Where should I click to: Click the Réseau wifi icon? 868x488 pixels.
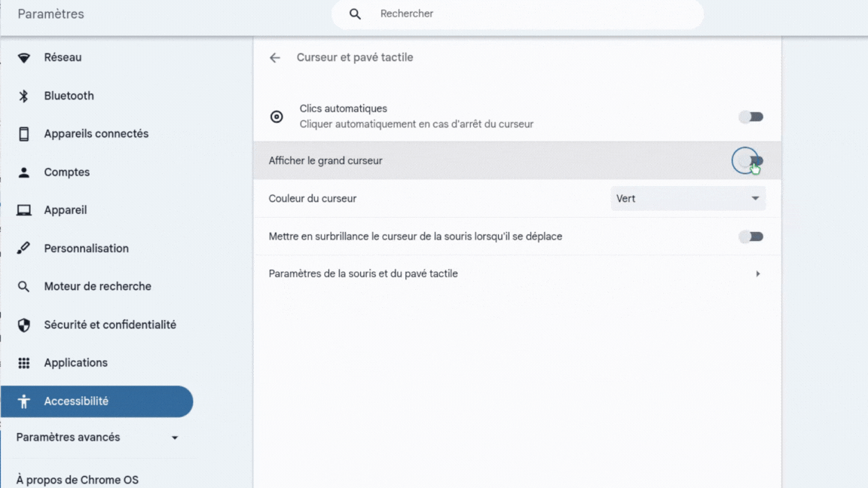click(24, 58)
